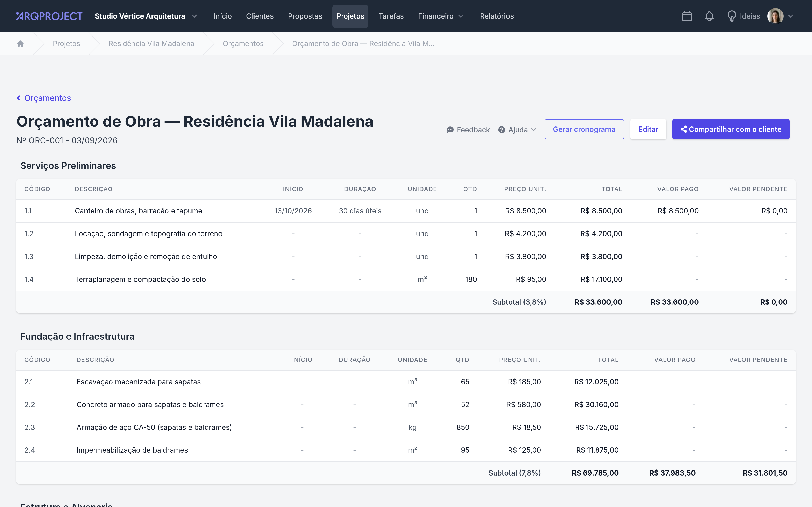Click the ARQPROJECT logo
This screenshot has width=812, height=507.
point(49,16)
